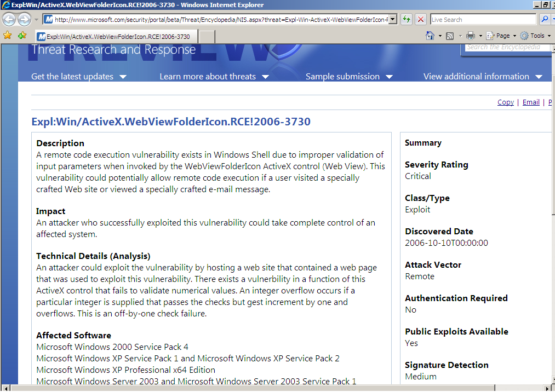The height and width of the screenshot is (392, 555).
Task: Click the Internet Explorer title bar icon
Action: pyautogui.click(x=6, y=5)
